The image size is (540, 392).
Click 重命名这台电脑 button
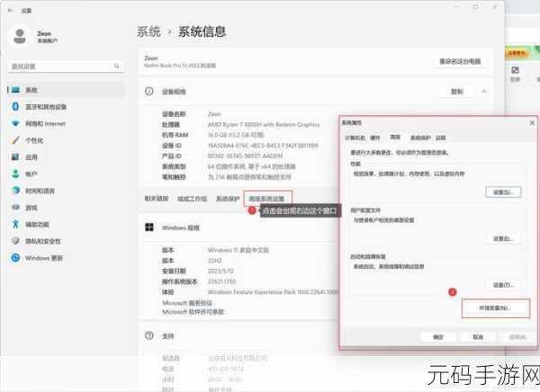[x=460, y=61]
